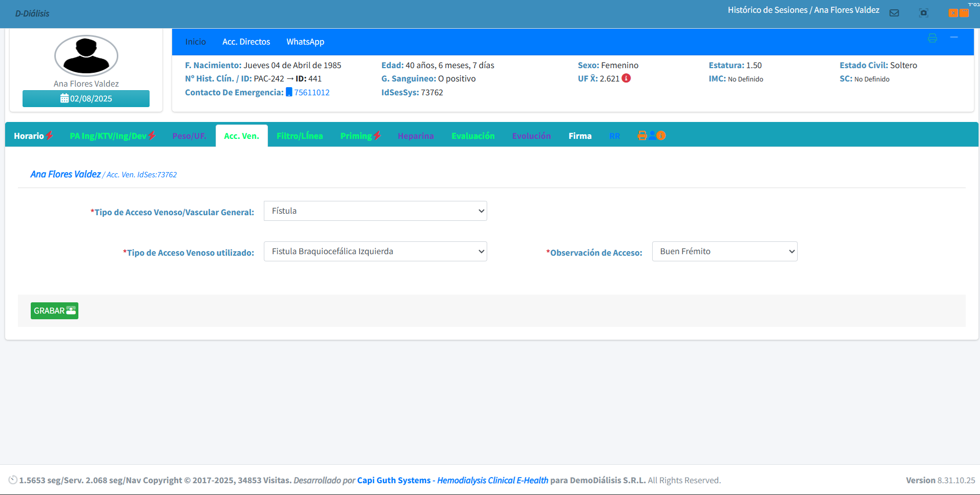The image size is (980, 495).
Task: Click the 02/08/2025 session date button
Action: [x=86, y=99]
